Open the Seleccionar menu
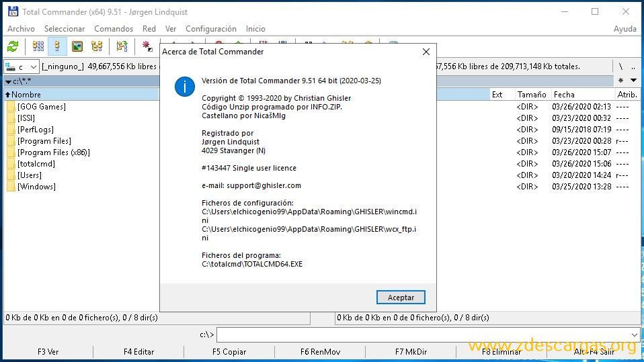 [x=65, y=29]
